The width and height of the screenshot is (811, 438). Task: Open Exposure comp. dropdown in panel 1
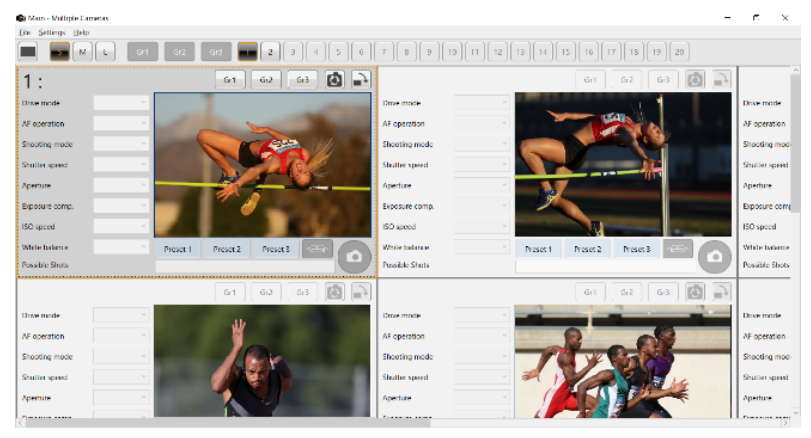click(121, 206)
